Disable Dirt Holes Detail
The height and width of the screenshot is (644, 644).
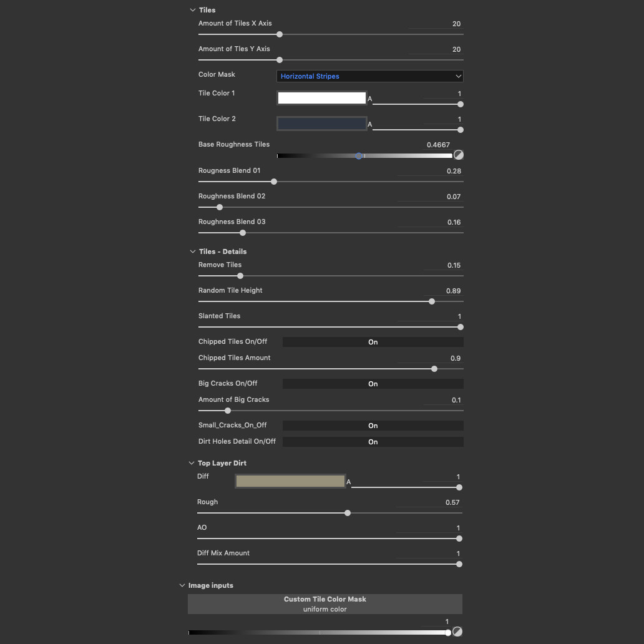[373, 441]
